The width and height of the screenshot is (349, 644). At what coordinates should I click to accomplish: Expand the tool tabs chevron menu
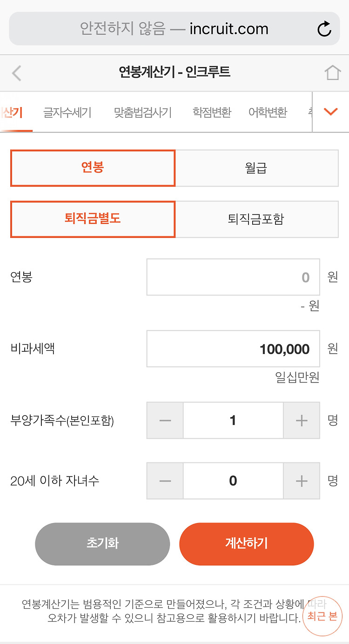[330, 112]
